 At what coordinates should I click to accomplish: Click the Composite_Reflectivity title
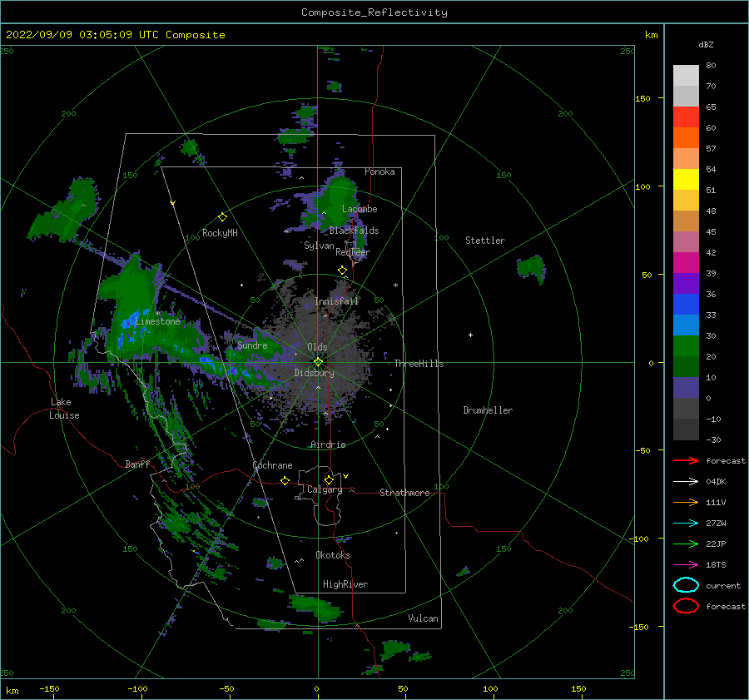(x=374, y=12)
